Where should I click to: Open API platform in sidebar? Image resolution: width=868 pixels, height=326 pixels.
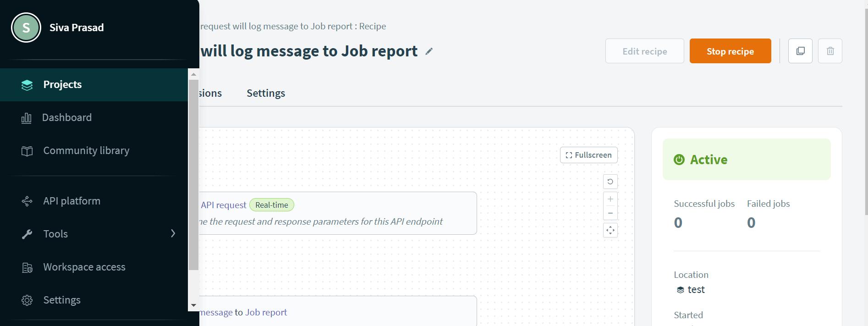[x=71, y=201]
